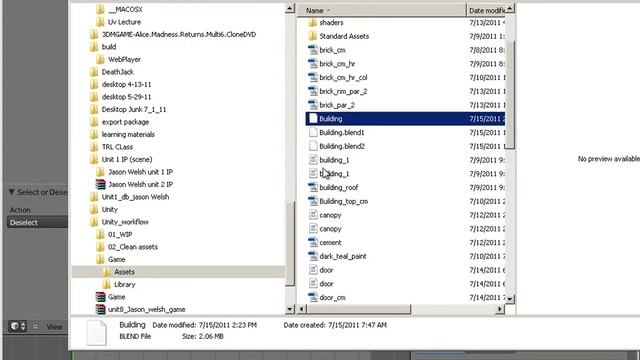
Task: Select the Unit1_db_Jason Welsh folder
Action: click(135, 197)
